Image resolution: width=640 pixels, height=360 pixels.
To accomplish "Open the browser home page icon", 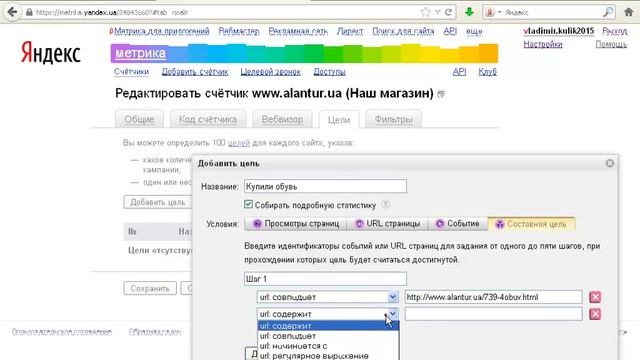I will pos(629,12).
